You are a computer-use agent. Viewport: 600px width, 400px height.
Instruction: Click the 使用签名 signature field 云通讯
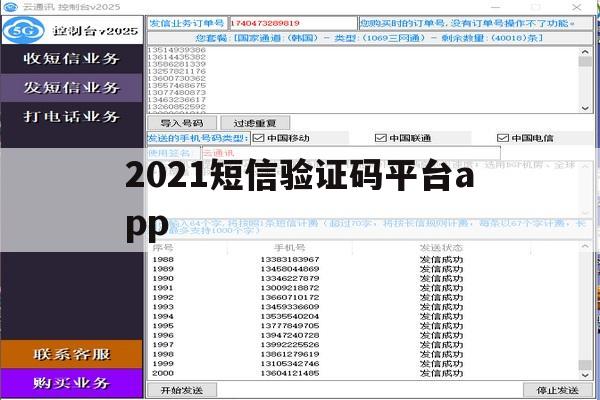(x=351, y=153)
